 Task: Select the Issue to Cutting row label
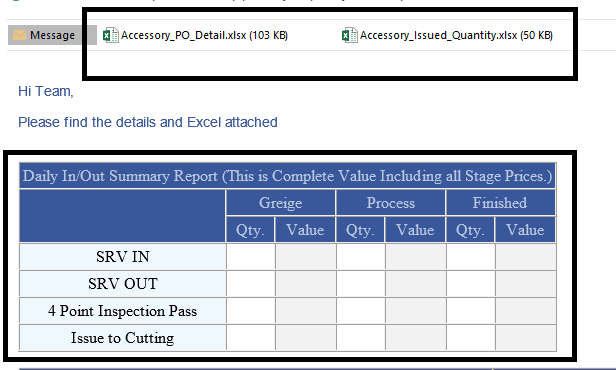(123, 338)
